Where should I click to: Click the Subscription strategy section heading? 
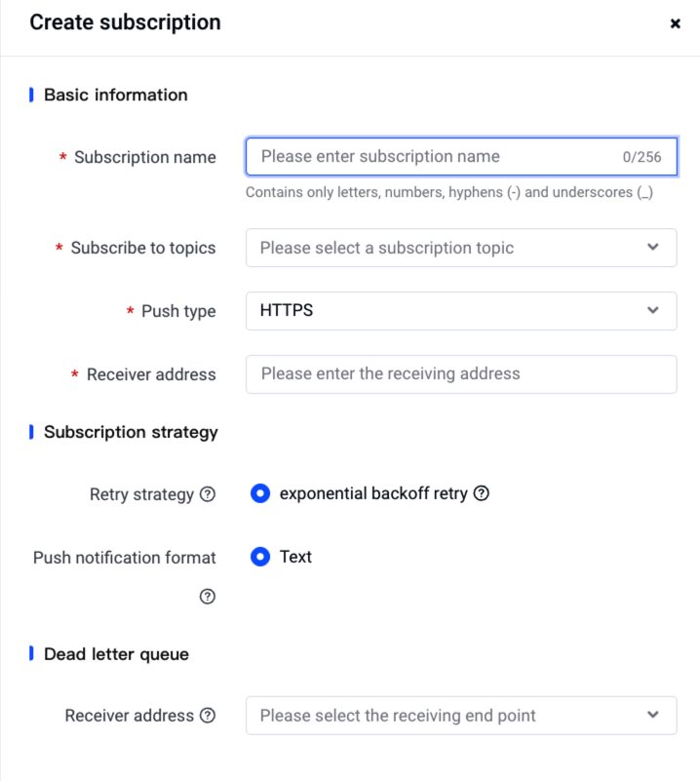[x=131, y=432]
